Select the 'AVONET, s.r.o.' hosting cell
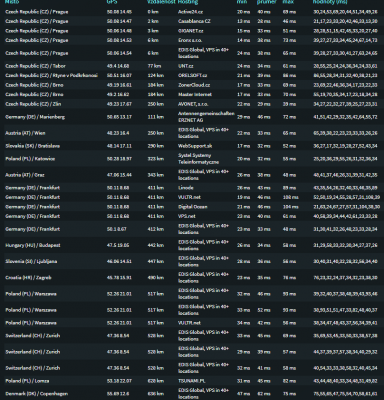The height and width of the screenshot is (400, 384). (194, 104)
